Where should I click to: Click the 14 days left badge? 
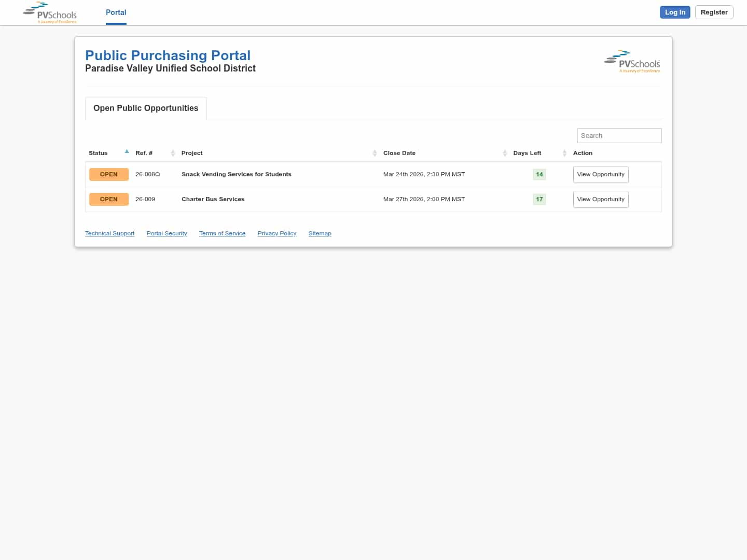[539, 174]
